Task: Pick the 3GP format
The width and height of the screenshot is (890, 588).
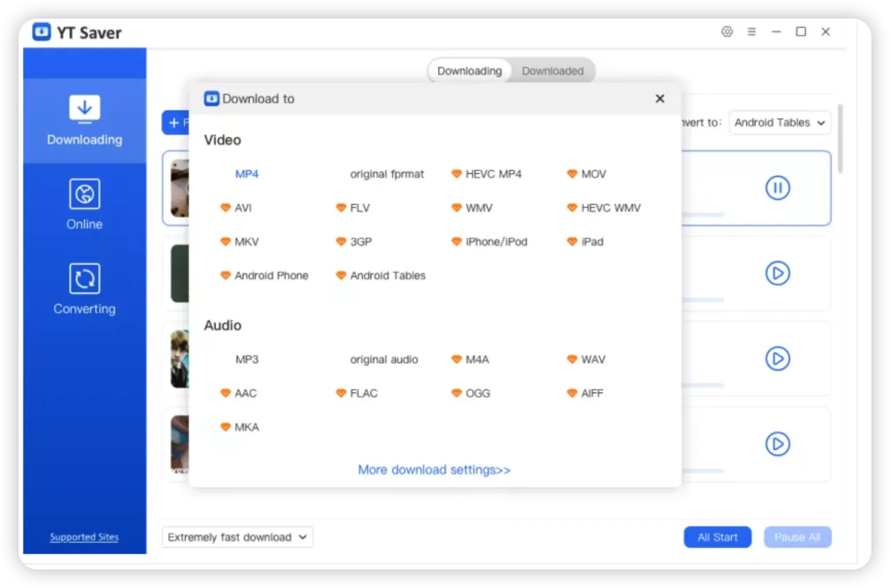Action: (x=354, y=241)
